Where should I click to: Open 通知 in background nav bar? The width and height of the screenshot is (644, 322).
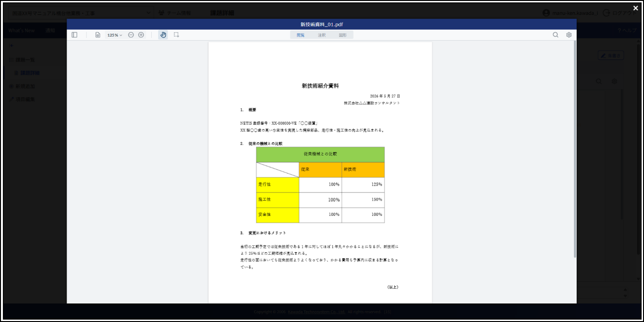click(50, 30)
